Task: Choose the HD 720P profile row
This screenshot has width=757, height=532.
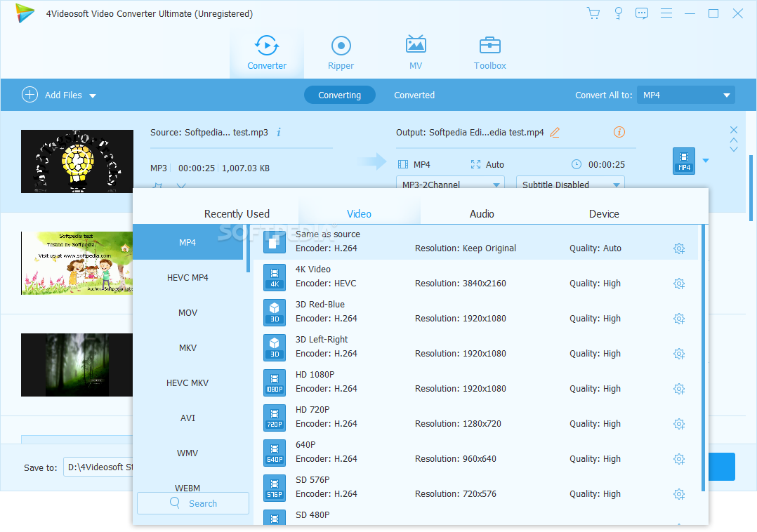Action: click(476, 417)
